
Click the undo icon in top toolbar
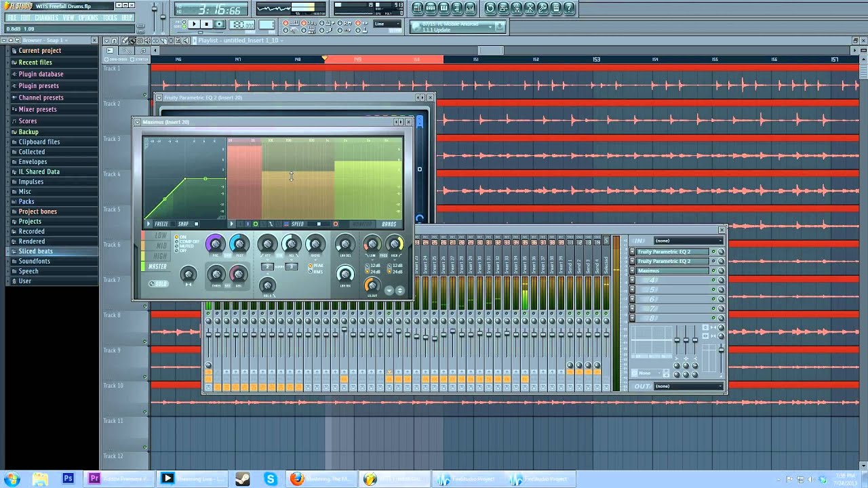[x=490, y=9]
